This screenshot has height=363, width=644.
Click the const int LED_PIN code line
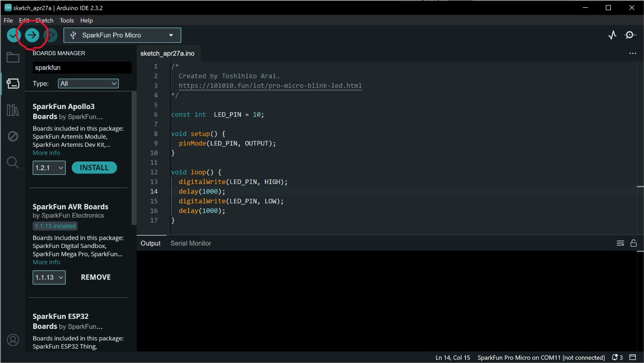pos(218,115)
